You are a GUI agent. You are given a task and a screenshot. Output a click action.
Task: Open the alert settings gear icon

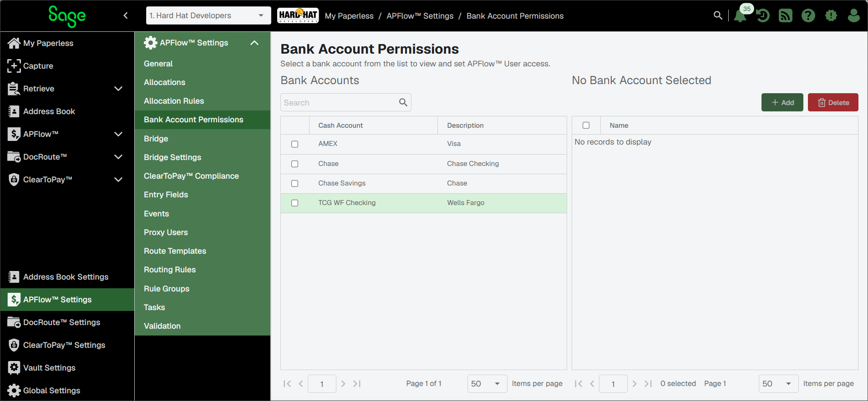(831, 15)
